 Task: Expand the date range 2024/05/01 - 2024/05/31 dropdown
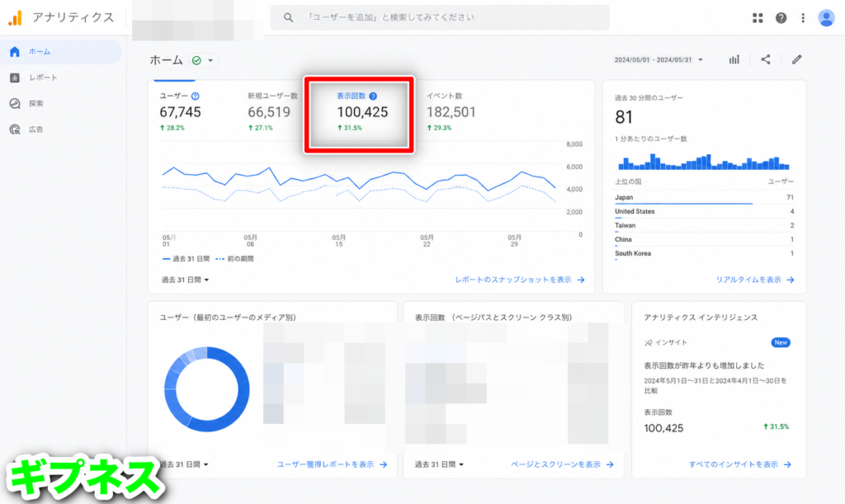659,59
